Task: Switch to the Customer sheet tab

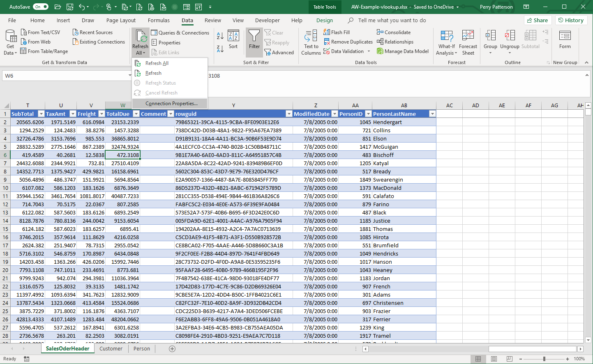Action: pos(111,348)
